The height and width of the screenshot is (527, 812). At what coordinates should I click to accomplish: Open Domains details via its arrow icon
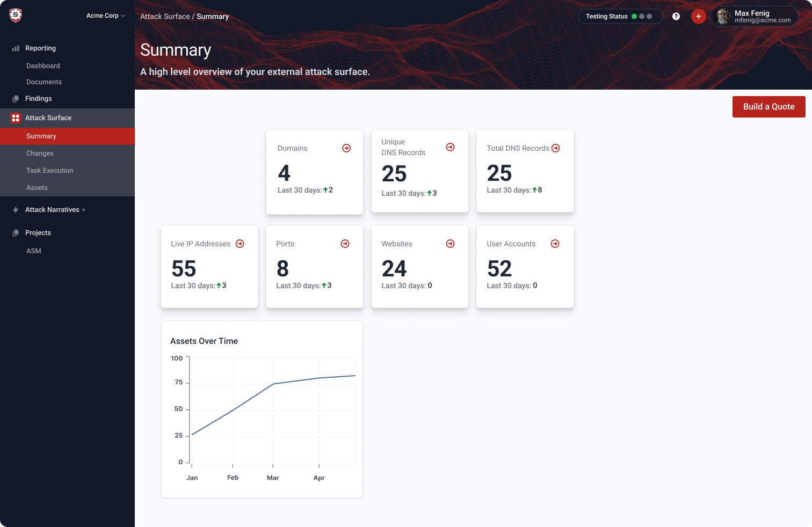(346, 148)
